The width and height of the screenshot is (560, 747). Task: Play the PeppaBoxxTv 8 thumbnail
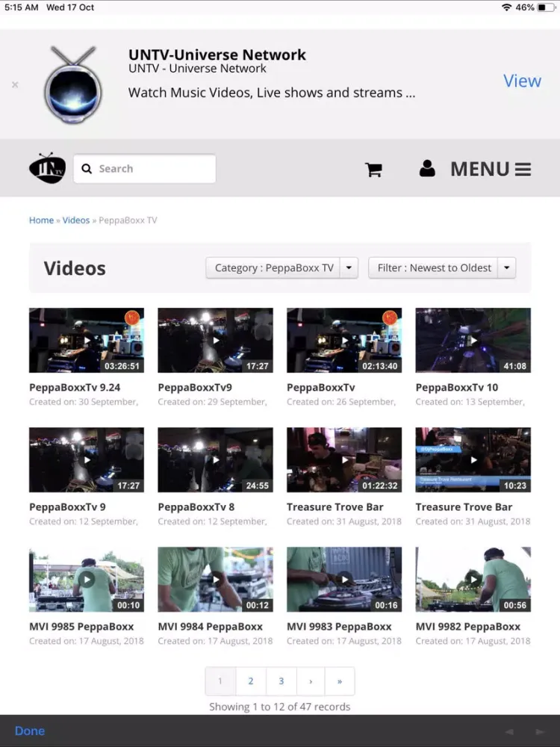click(x=216, y=459)
